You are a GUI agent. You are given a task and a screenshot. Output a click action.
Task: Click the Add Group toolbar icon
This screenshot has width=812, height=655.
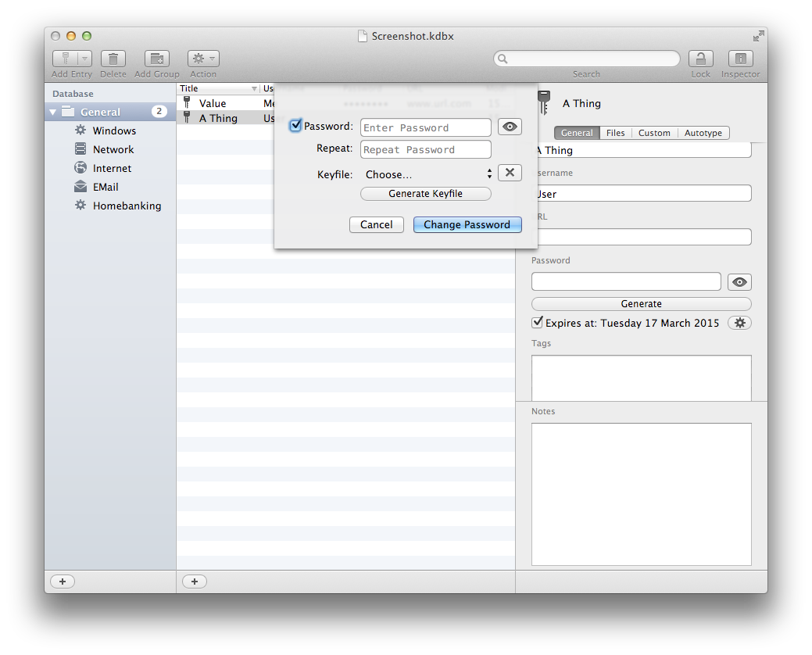click(x=156, y=59)
